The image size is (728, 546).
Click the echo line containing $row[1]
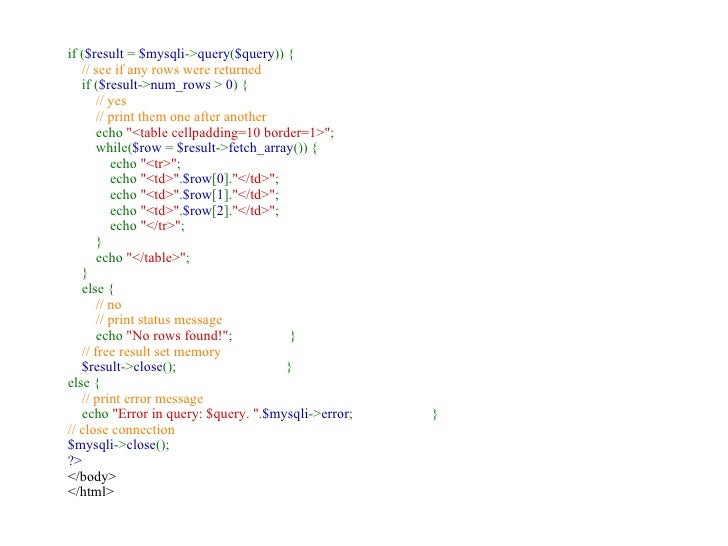tap(194, 195)
